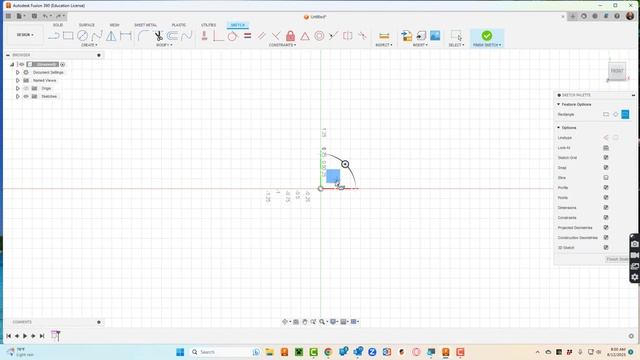This screenshot has height=360, width=640.
Task: Switch to the Plastic tab
Action: click(x=179, y=25)
